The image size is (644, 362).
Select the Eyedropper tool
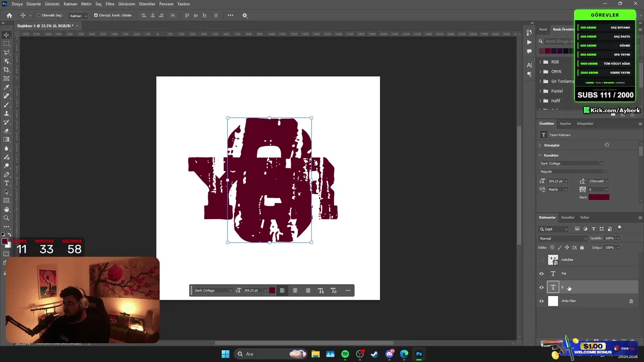[7, 87]
